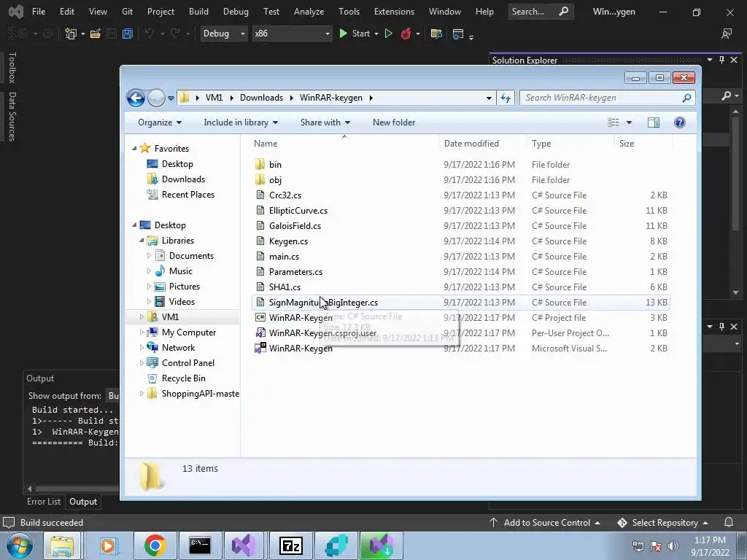Open the 7-Zip taskbar icon
The width and height of the screenshot is (747, 560).
[290, 545]
